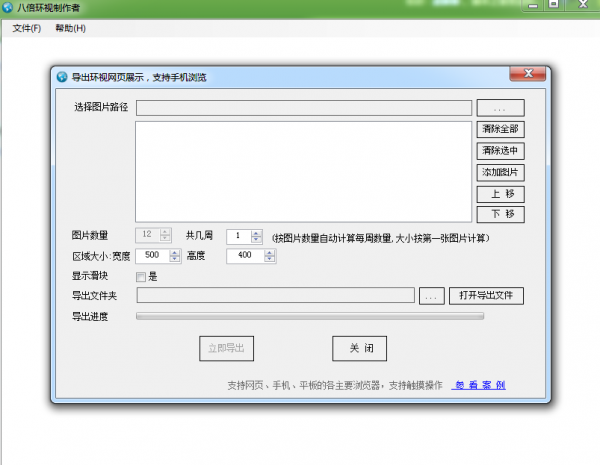Increase the 图片数量 spinner value
Viewport: 600px width, 465px height.
(165, 232)
